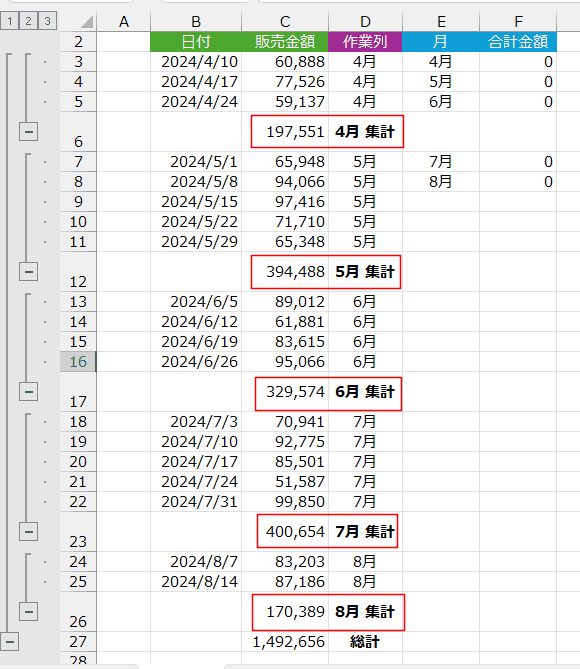Collapse the 総計 grand total group

[9, 641]
